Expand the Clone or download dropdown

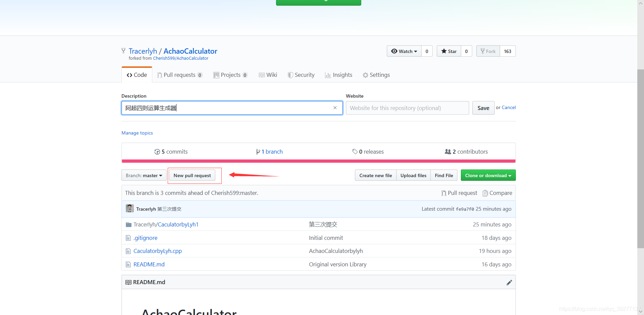(488, 175)
